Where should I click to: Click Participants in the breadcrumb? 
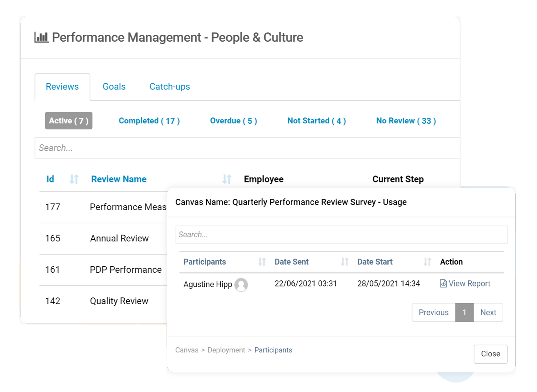(273, 350)
